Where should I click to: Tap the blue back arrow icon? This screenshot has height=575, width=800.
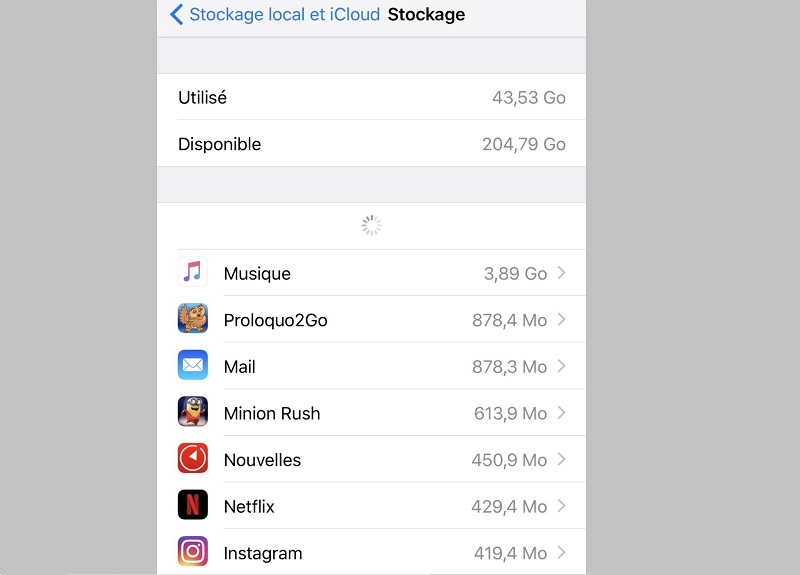coord(177,15)
